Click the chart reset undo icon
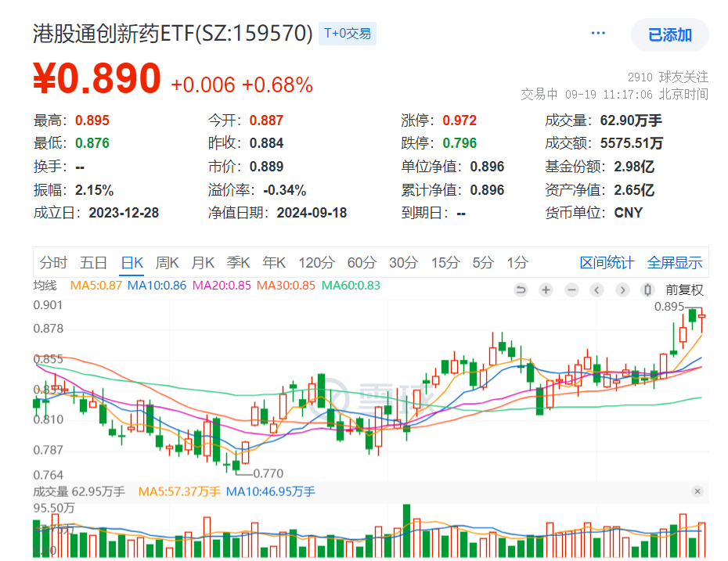 521,290
